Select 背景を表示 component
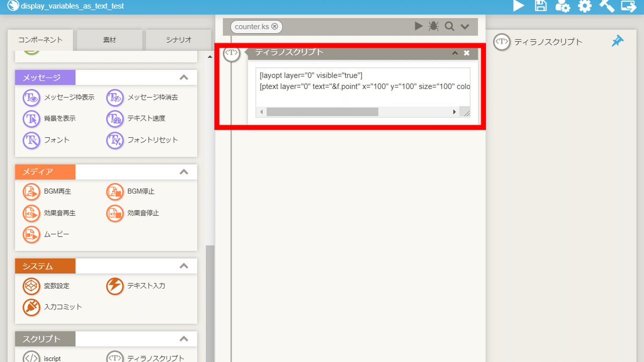 49,119
